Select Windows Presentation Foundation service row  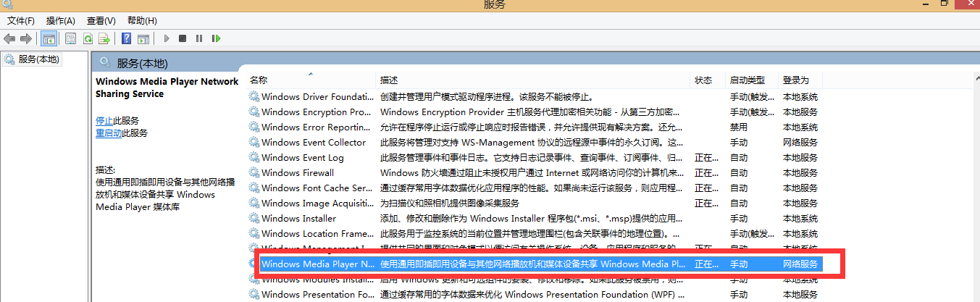click(x=535, y=294)
